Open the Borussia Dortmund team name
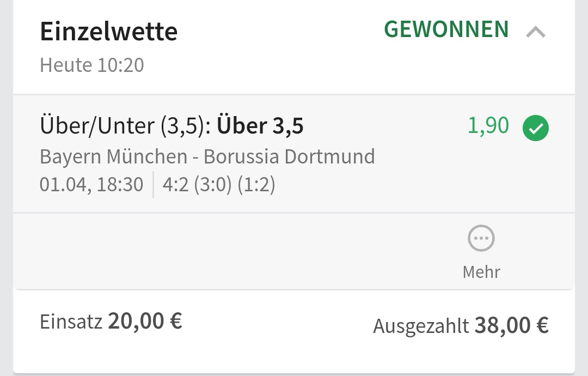The width and height of the screenshot is (588, 376). click(289, 157)
